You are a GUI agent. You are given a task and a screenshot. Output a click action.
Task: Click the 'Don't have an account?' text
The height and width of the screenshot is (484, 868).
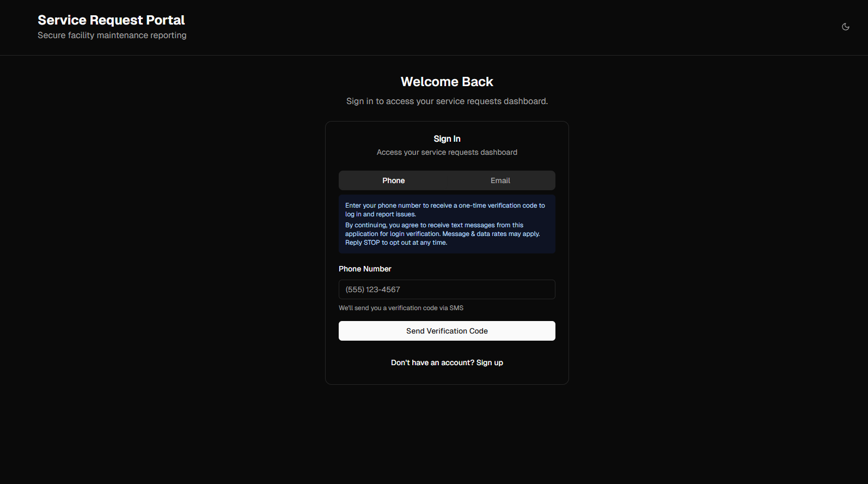[432, 362]
